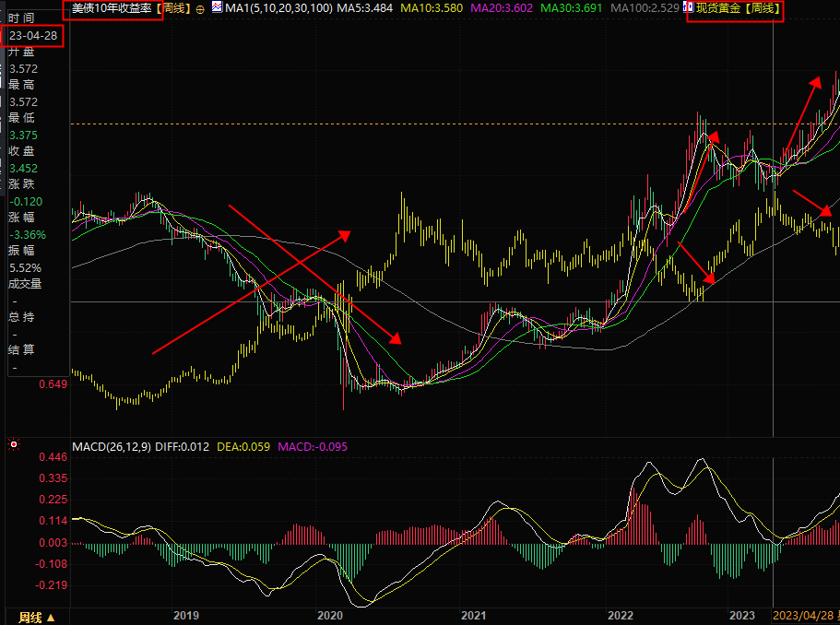The width and height of the screenshot is (840, 625).
Task: Click the MA1 indicator chart icon
Action: click(x=217, y=7)
